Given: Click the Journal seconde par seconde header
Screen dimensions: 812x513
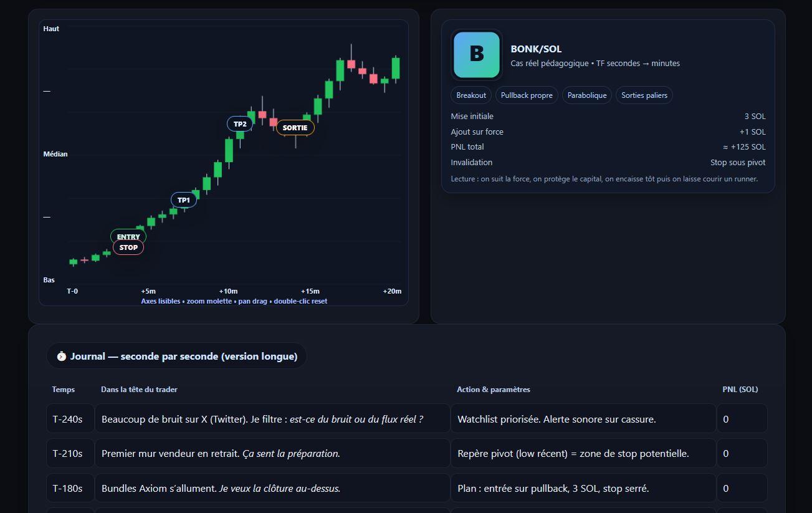Looking at the screenshot, I should click(x=183, y=357).
